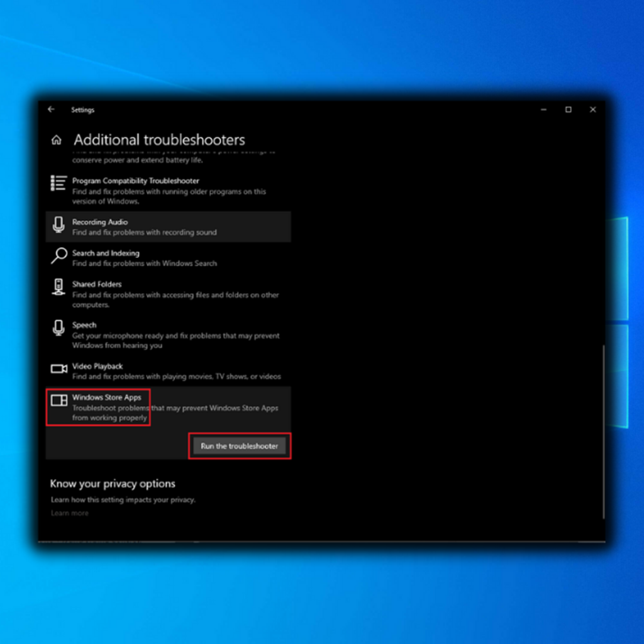Click the Program Compatibility Troubleshooter list icon
The image size is (644, 644).
click(x=58, y=183)
